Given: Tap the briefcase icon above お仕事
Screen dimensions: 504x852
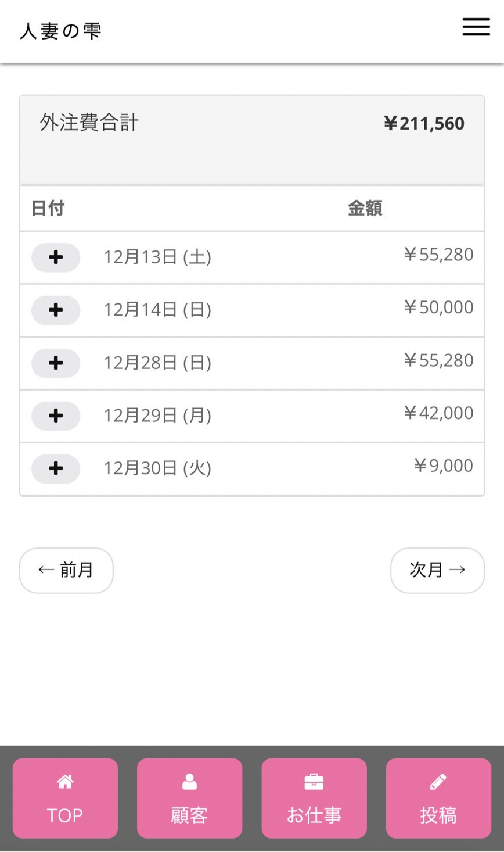Looking at the screenshot, I should (x=314, y=782).
